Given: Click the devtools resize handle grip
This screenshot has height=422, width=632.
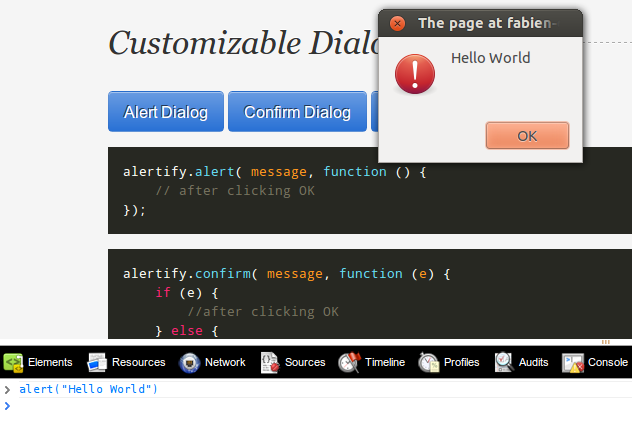Looking at the screenshot, I should 605,342.
